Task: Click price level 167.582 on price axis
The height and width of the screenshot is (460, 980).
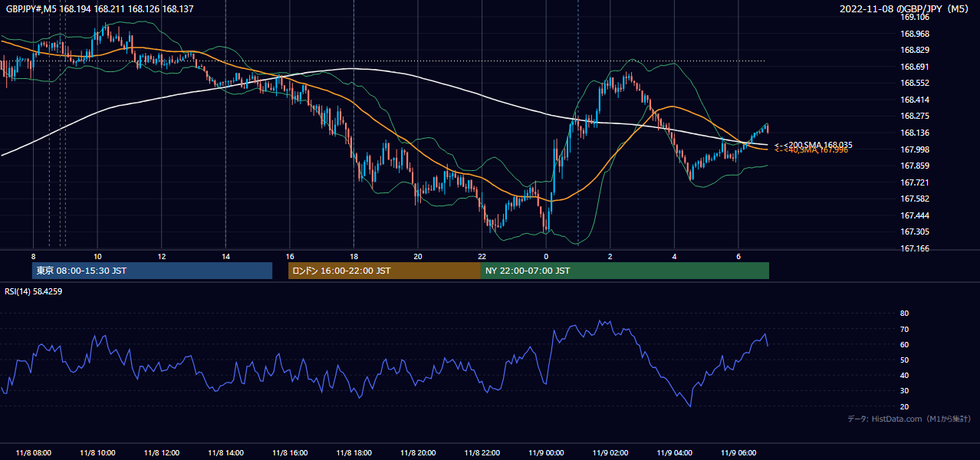Action: [x=915, y=199]
